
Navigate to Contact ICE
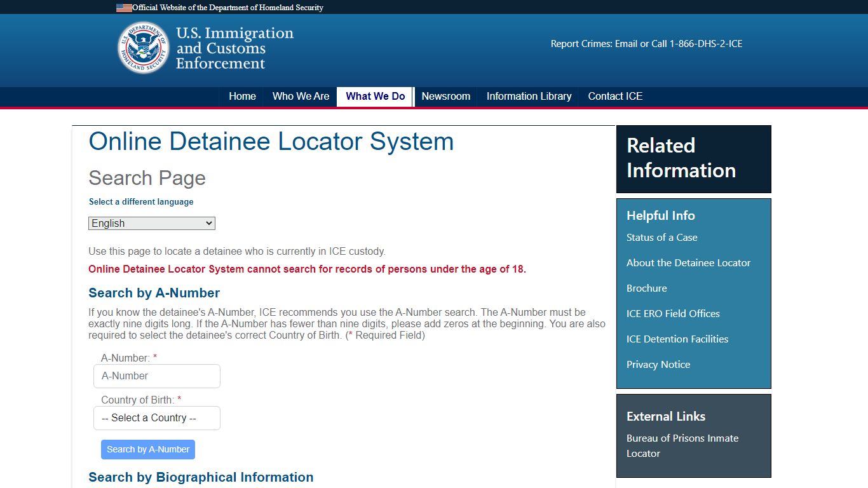tap(615, 97)
